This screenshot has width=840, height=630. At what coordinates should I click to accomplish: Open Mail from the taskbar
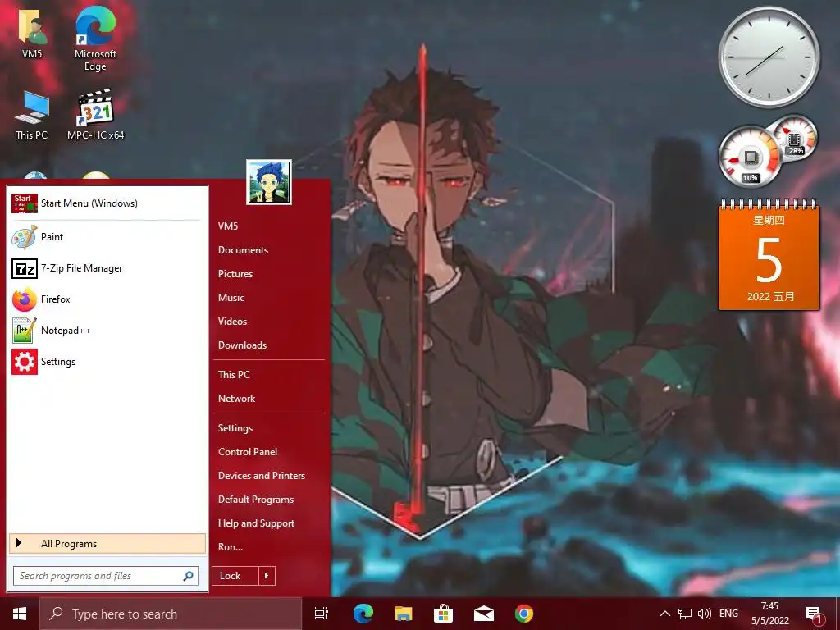[x=484, y=614]
